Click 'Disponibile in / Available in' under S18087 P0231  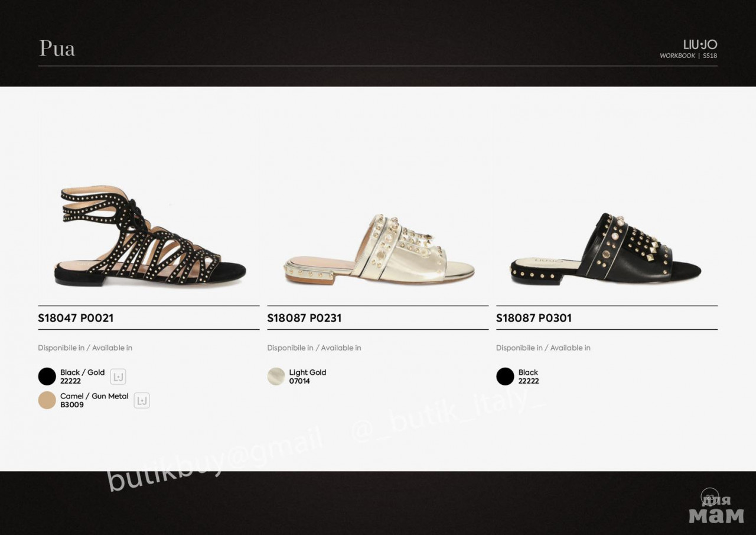click(314, 348)
